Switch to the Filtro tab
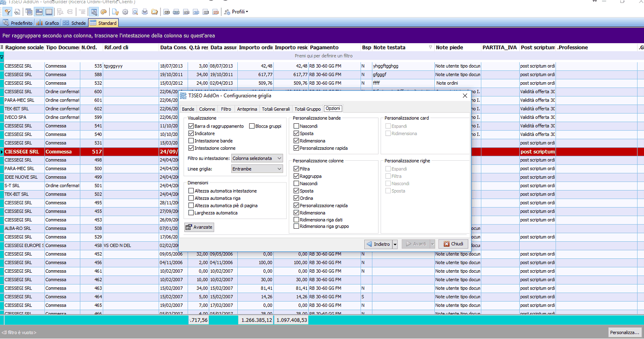This screenshot has height=339, width=644. click(226, 109)
